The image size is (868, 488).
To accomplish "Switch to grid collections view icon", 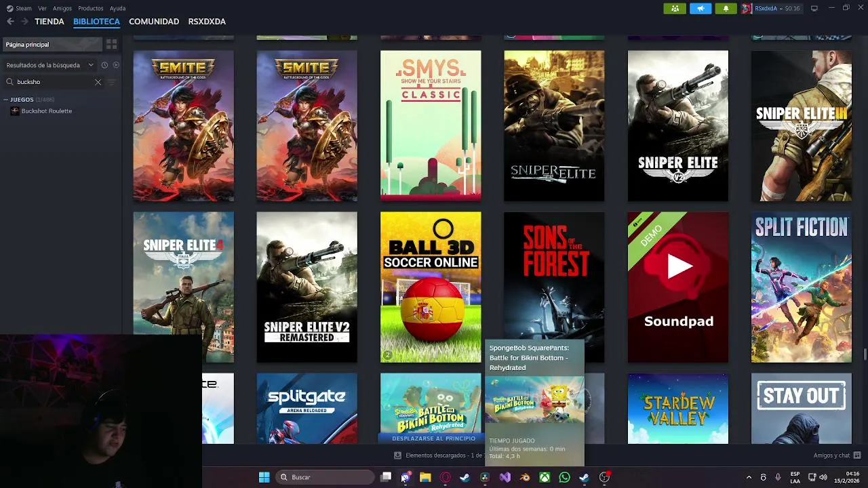I will [111, 44].
